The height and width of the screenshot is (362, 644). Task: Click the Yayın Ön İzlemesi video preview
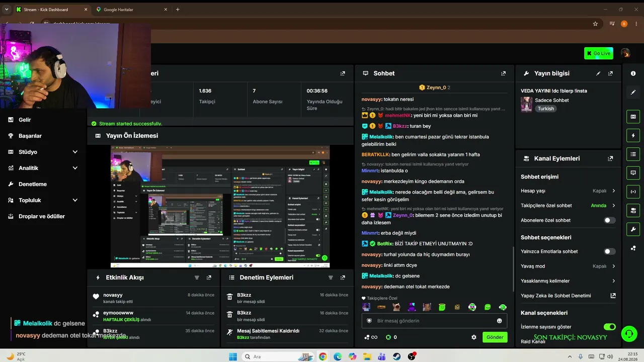pos(220,207)
